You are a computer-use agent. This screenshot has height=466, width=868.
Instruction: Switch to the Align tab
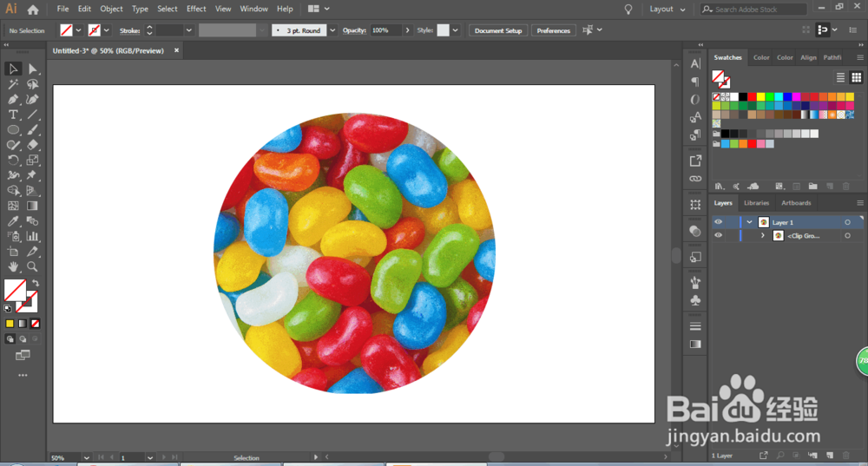tap(808, 57)
